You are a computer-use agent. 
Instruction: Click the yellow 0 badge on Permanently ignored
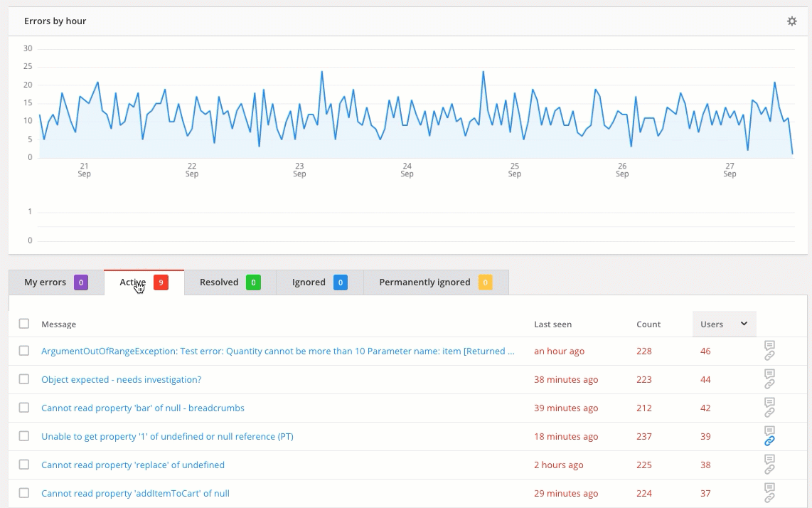[x=485, y=282]
